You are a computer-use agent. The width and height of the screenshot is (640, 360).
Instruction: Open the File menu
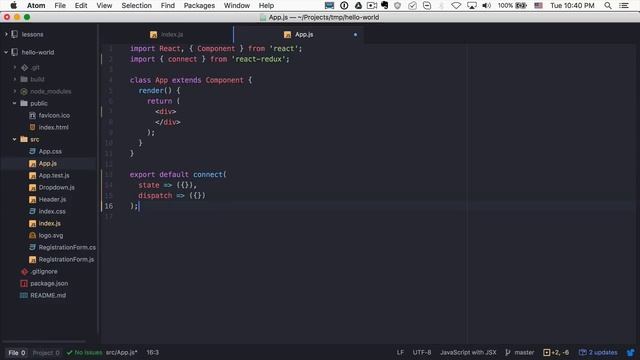click(x=60, y=5)
